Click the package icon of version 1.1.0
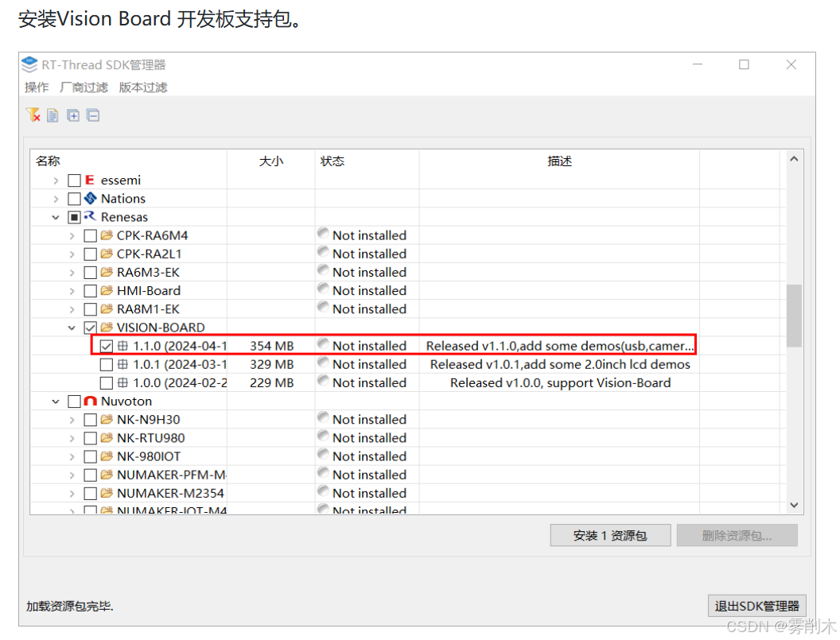Image resolution: width=840 pixels, height=640 pixels. tap(122, 346)
